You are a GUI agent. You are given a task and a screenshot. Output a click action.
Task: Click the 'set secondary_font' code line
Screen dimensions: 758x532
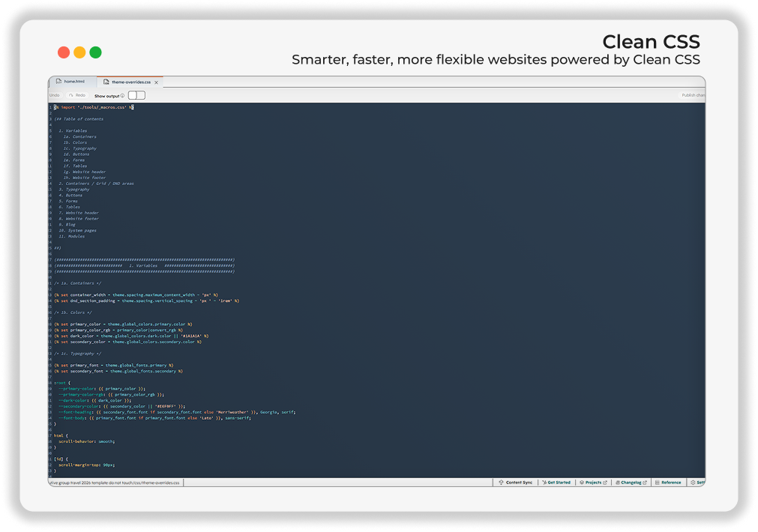coord(118,371)
